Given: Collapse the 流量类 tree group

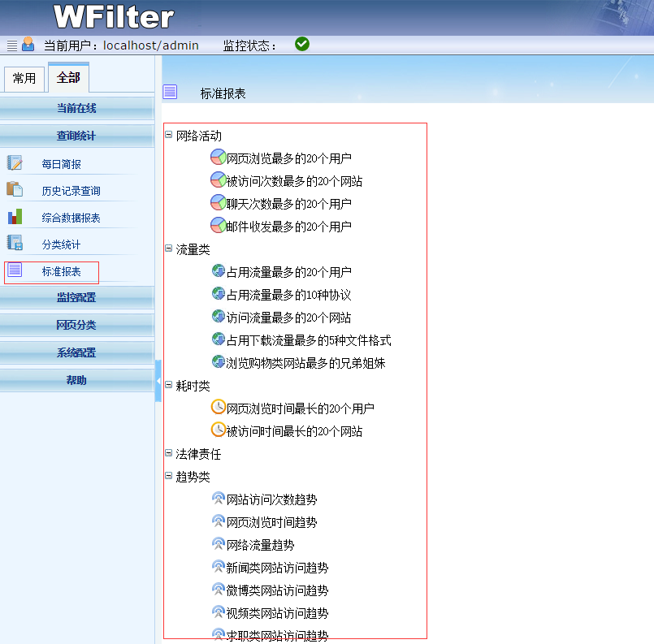Looking at the screenshot, I should click(168, 249).
